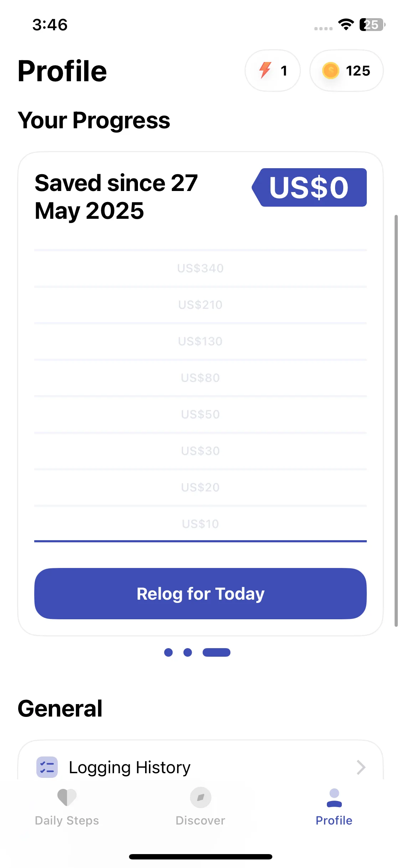Screen dimensions: 401x868
Task: Select the first carousel page dot
Action: (168, 652)
